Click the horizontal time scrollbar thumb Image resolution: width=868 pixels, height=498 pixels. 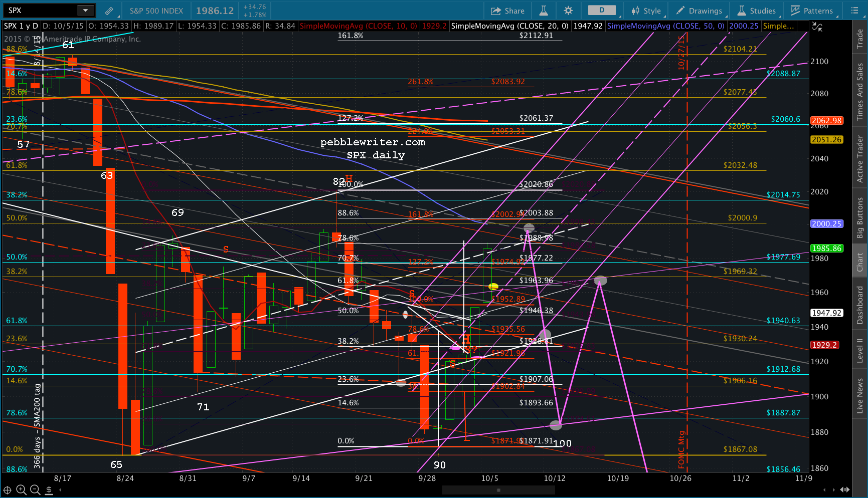(x=498, y=490)
